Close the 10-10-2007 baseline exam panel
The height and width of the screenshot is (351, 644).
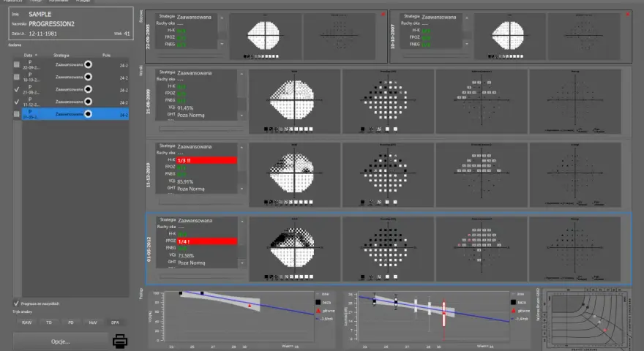627,15
